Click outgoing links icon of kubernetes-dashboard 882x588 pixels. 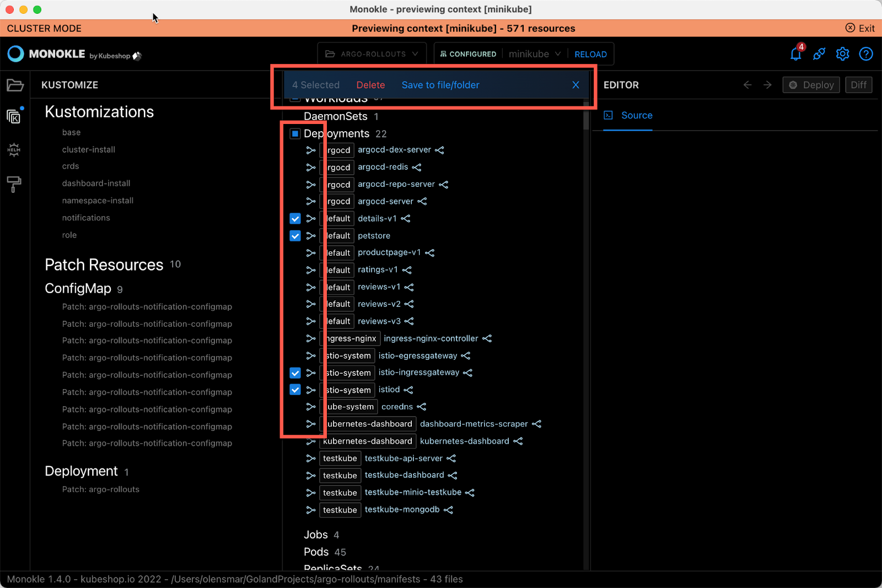(x=518, y=441)
